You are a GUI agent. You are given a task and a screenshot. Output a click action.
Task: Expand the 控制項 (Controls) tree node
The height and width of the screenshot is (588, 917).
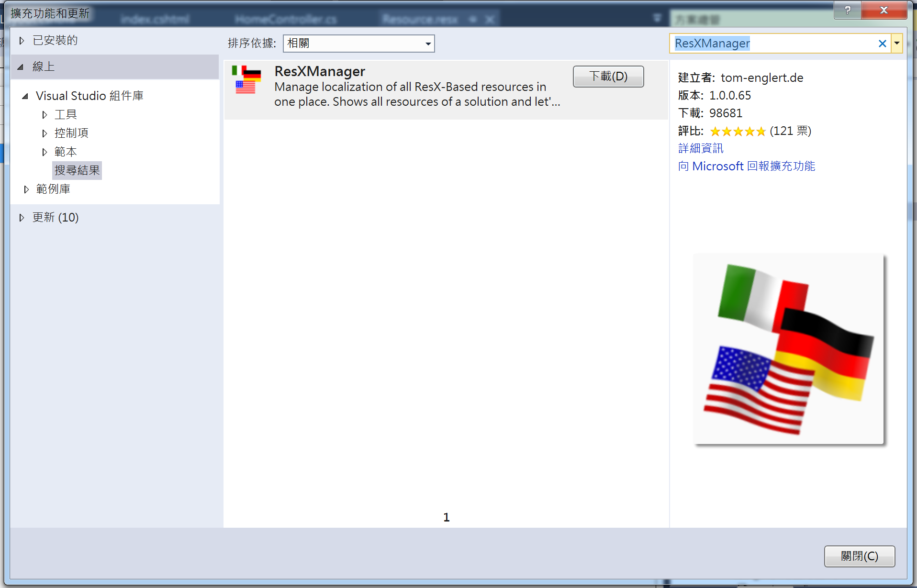click(45, 133)
